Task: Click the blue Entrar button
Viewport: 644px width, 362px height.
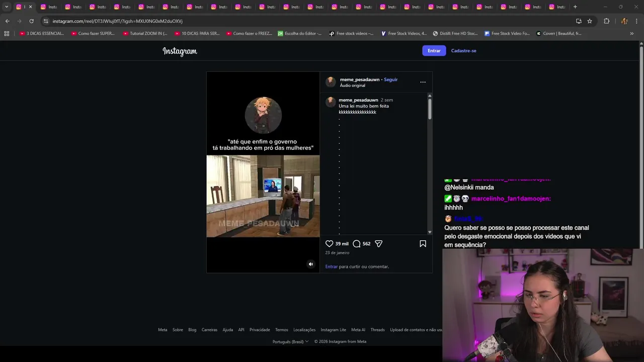Action: click(434, 51)
